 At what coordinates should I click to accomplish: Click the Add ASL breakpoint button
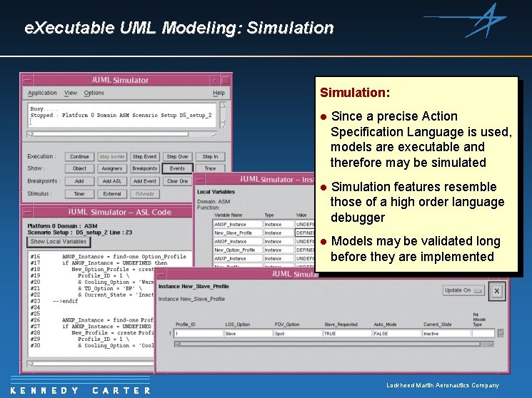point(112,181)
